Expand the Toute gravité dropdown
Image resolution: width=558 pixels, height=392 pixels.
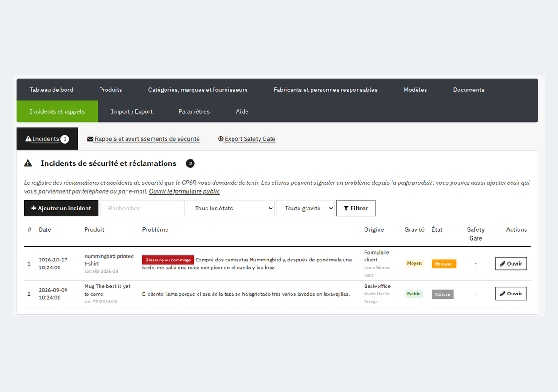click(306, 208)
